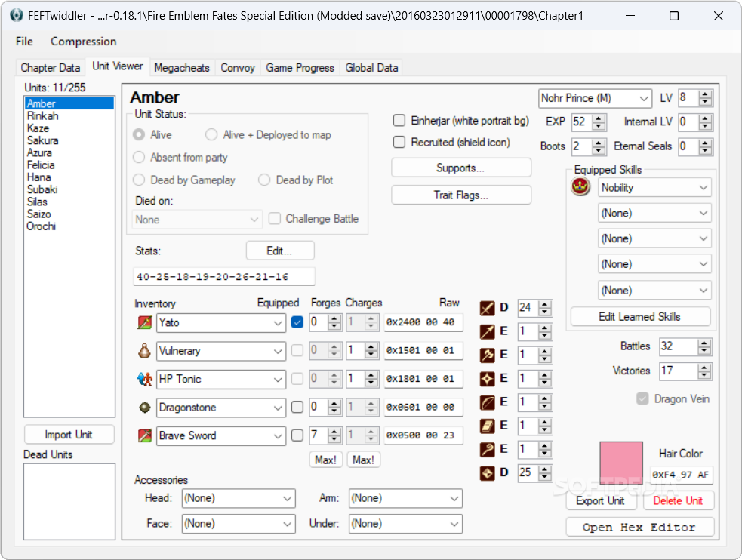Click the axe weapon rank icon
Screen dimensions: 742x560
point(487,355)
